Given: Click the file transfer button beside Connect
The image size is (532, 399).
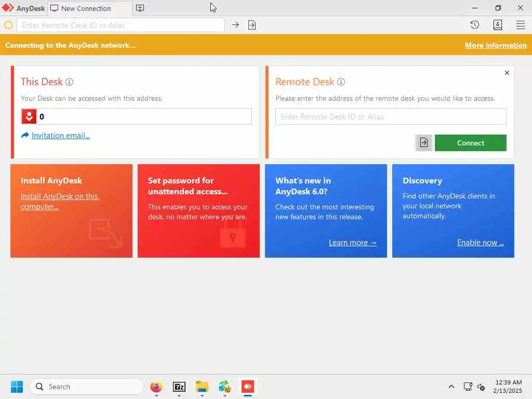Looking at the screenshot, I should pyautogui.click(x=424, y=143).
